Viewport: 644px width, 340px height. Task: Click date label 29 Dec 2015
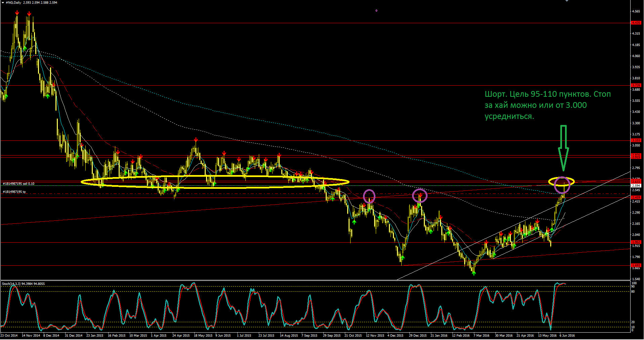click(x=418, y=336)
